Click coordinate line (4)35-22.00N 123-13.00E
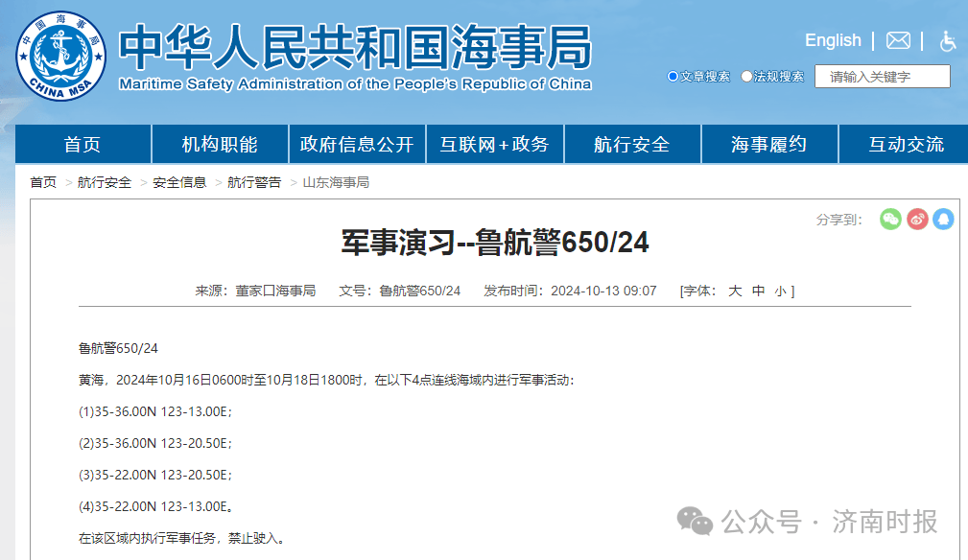Screen dimensions: 968x560 [x=155, y=506]
